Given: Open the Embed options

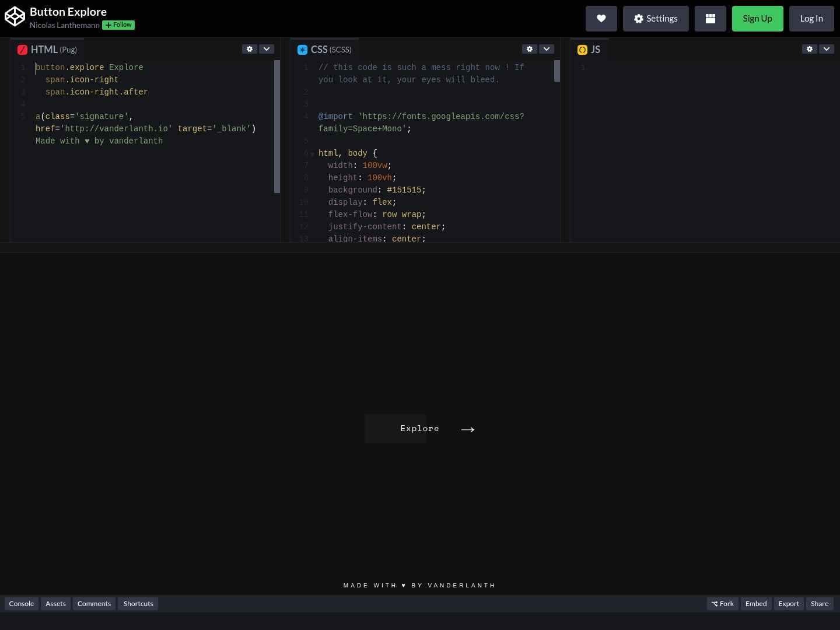Looking at the screenshot, I should [756, 604].
